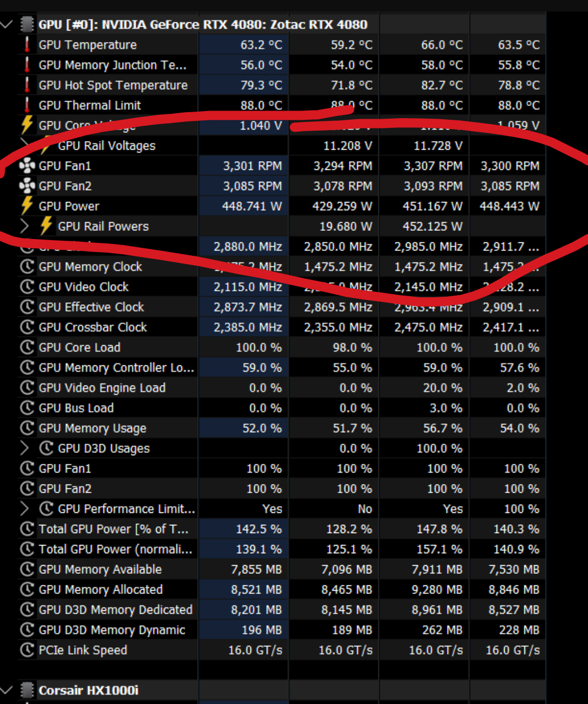Image resolution: width=588 pixels, height=704 pixels.
Task: Select the Total GPU Power (normali... label
Action: pos(115,549)
